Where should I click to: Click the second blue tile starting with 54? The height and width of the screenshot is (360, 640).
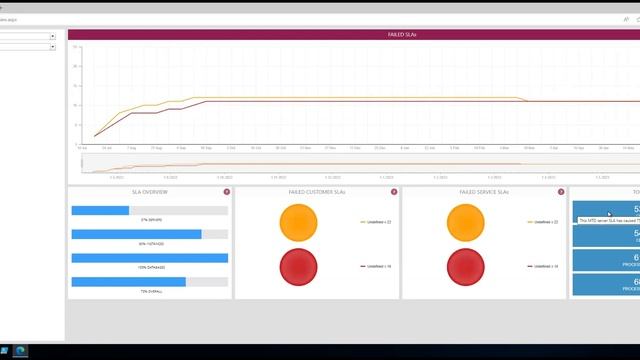pos(606,236)
